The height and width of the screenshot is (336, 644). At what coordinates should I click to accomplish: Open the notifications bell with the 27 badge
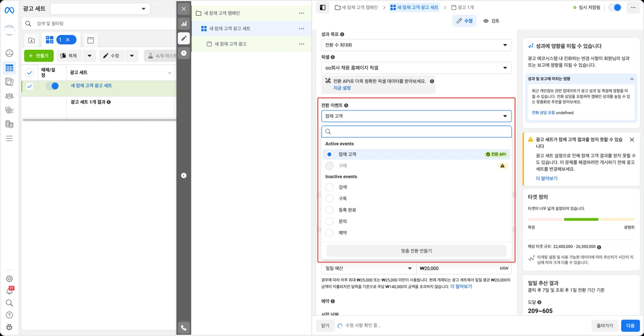pyautogui.click(x=9, y=291)
